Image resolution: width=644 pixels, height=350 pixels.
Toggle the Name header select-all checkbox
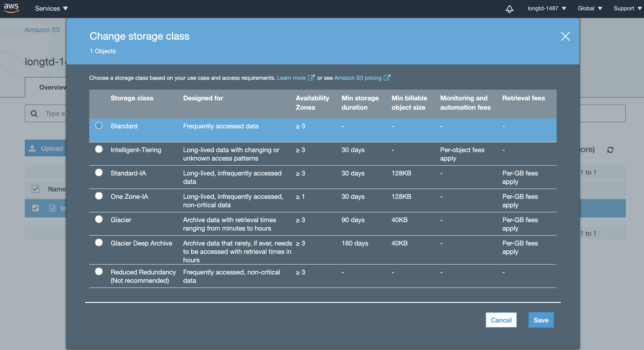36,189
